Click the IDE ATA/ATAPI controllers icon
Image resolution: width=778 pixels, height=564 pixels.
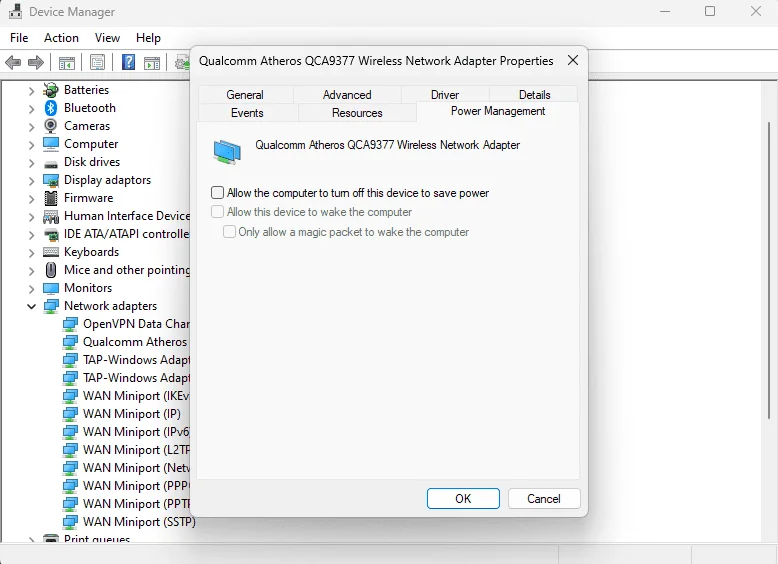(x=51, y=234)
